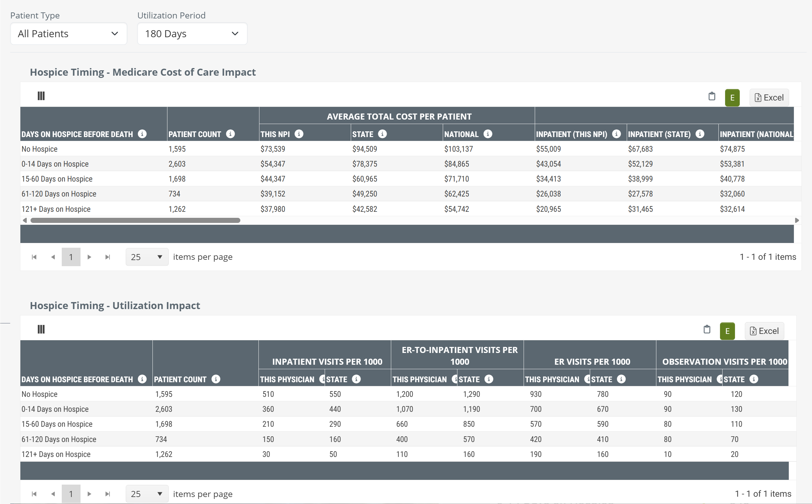Open the Utilization Period dropdown
Image resolution: width=812 pixels, height=504 pixels.
(x=192, y=34)
